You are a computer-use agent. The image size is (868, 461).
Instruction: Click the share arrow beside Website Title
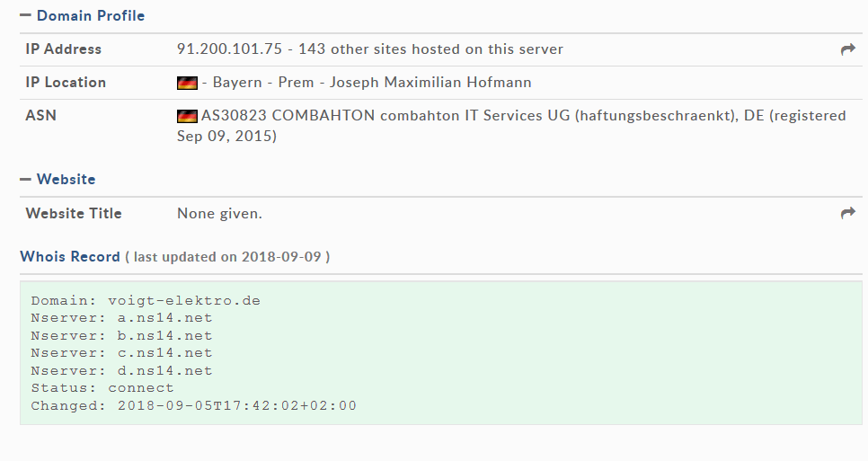pyautogui.click(x=847, y=213)
